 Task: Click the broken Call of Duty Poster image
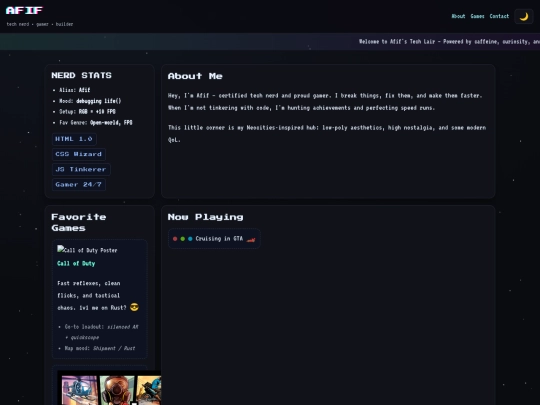(87, 250)
